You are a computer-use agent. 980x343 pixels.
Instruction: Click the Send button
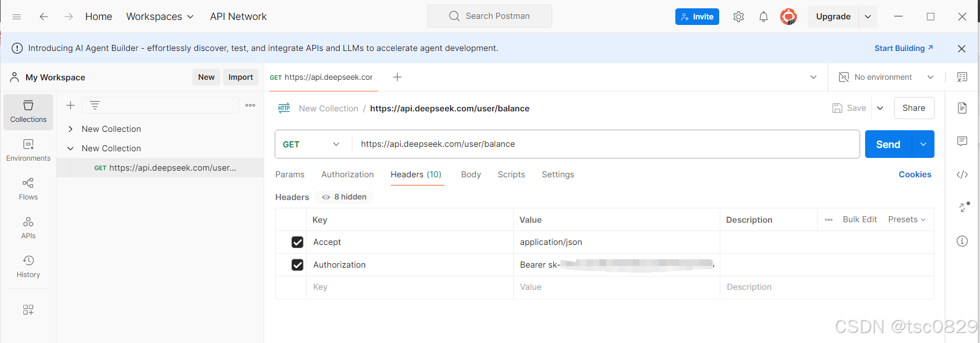tap(888, 144)
